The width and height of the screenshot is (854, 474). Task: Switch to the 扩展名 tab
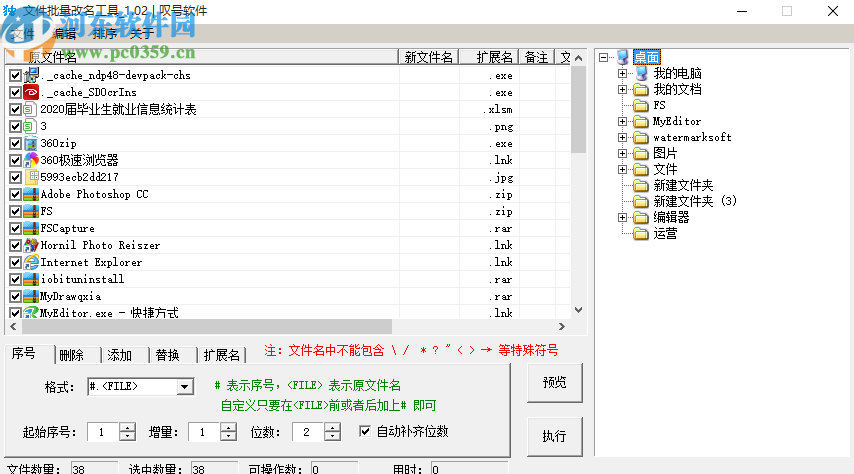(222, 355)
